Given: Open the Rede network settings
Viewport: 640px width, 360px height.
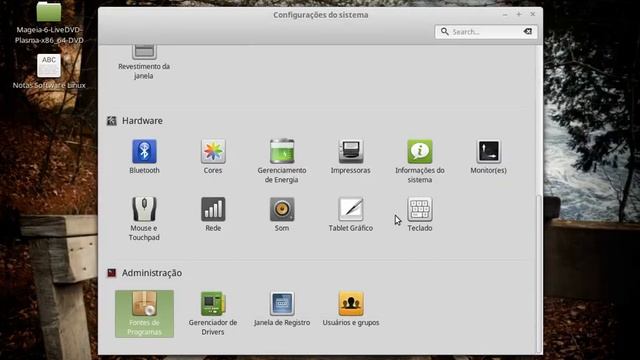Looking at the screenshot, I should (x=213, y=214).
